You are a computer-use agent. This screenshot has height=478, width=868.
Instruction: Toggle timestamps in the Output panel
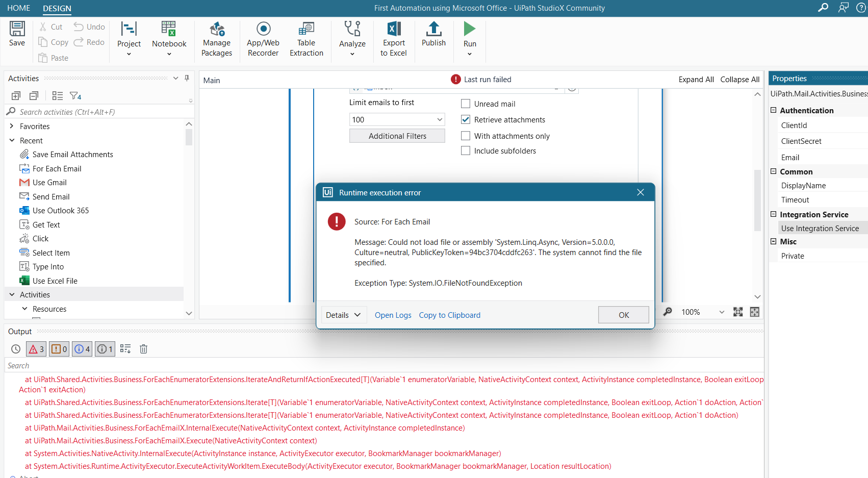(x=16, y=349)
